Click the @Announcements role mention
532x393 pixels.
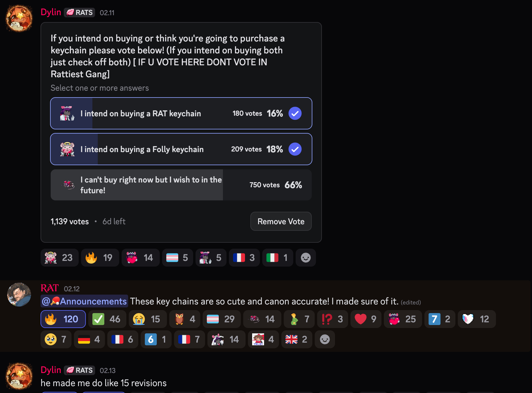(84, 301)
